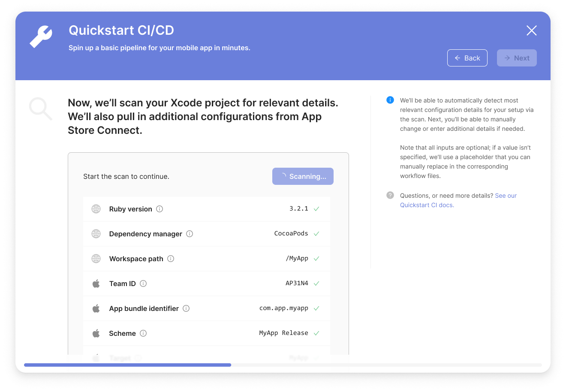Click the question mark help icon in sidebar
The image size is (566, 392).
(x=390, y=195)
